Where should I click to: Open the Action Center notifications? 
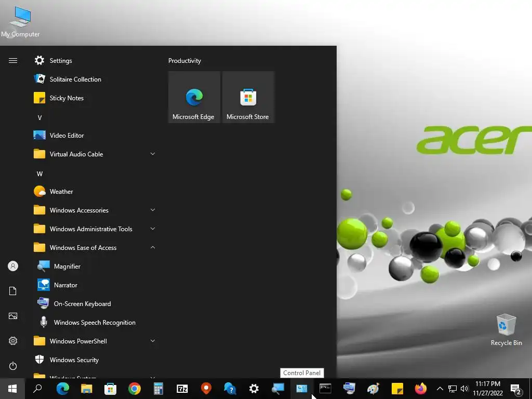point(516,389)
